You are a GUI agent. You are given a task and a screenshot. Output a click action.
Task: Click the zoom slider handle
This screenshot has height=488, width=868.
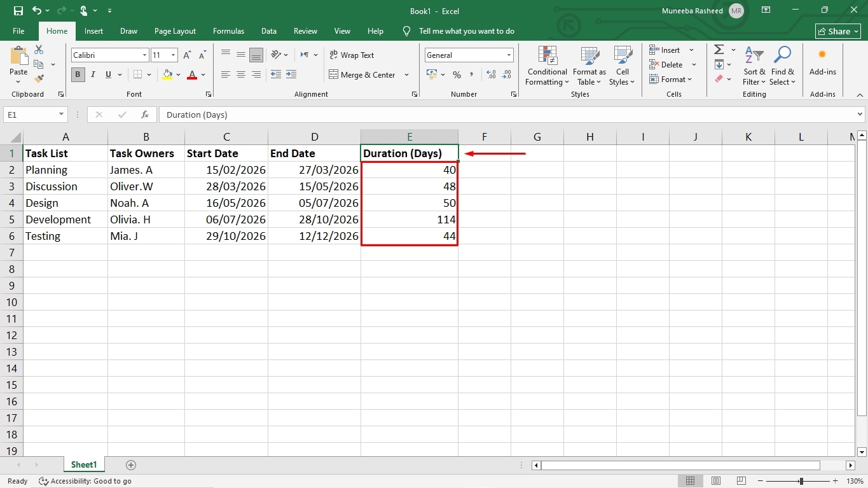point(801,481)
